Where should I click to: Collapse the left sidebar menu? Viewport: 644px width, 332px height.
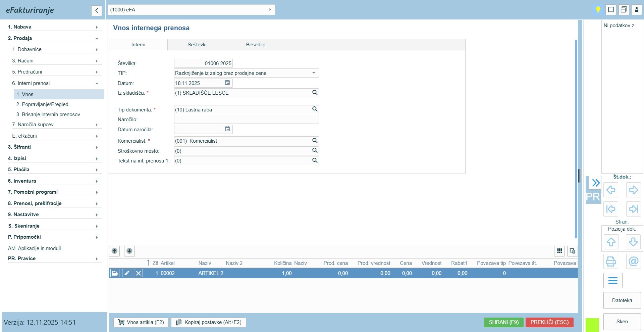tap(97, 10)
